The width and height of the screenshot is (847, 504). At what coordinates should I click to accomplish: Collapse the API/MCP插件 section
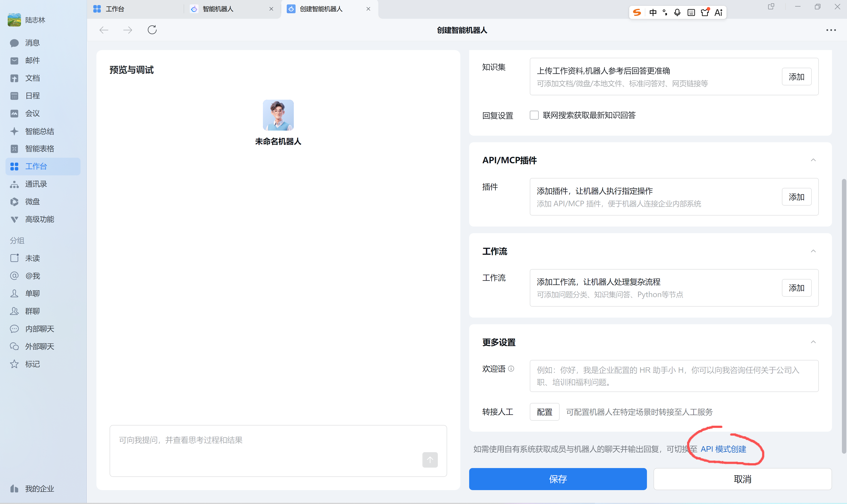(x=813, y=160)
